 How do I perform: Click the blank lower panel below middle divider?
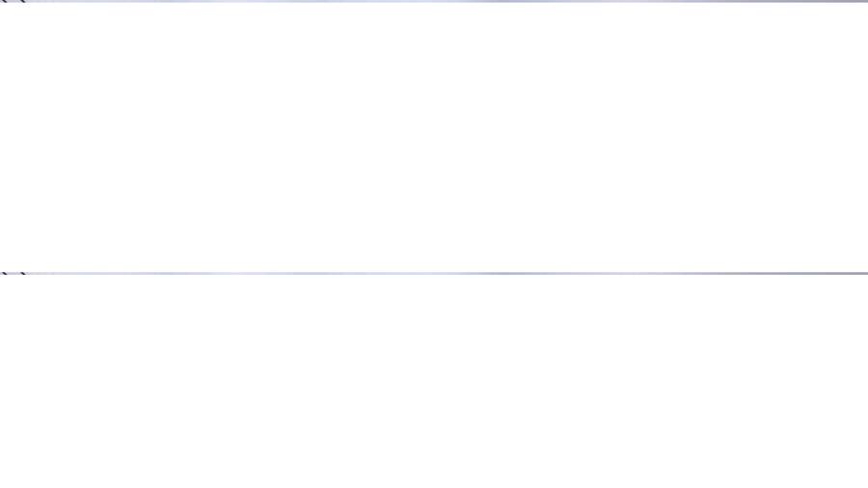click(434, 382)
